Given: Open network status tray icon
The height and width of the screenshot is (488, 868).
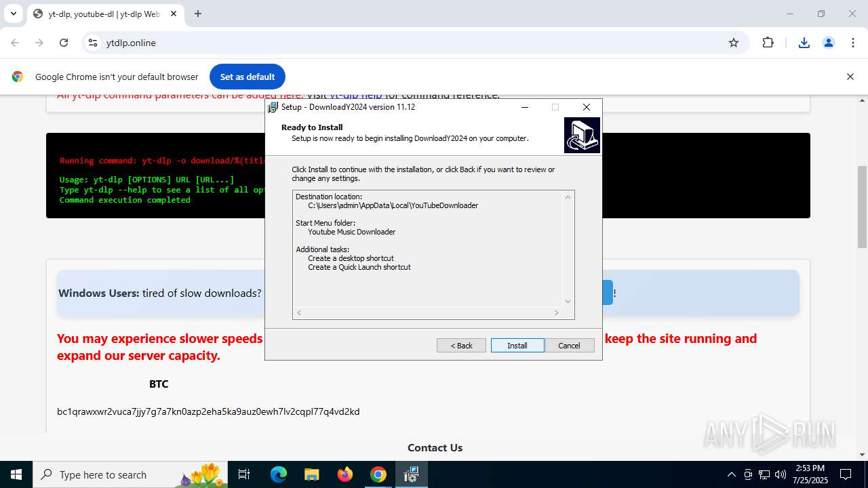Looking at the screenshot, I should tap(764, 474).
